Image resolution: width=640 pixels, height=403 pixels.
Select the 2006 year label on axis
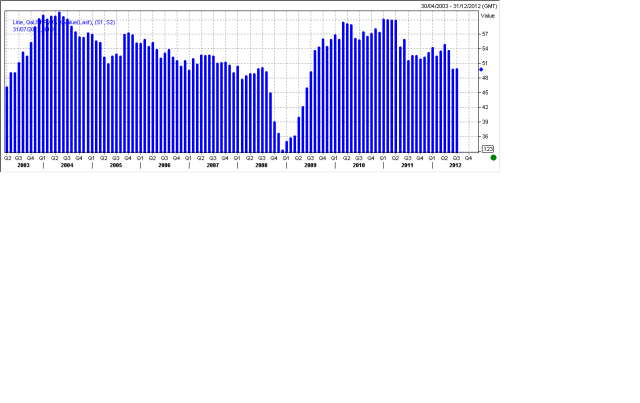(x=164, y=165)
